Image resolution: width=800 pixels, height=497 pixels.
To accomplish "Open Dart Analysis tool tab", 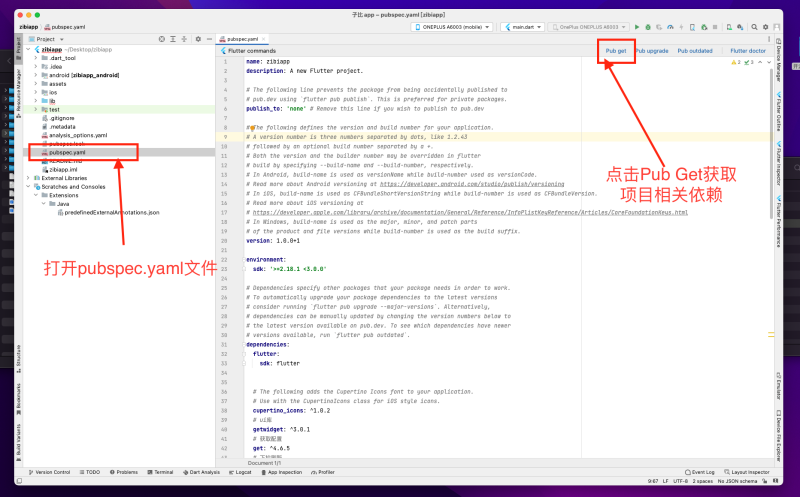I will [x=202, y=473].
